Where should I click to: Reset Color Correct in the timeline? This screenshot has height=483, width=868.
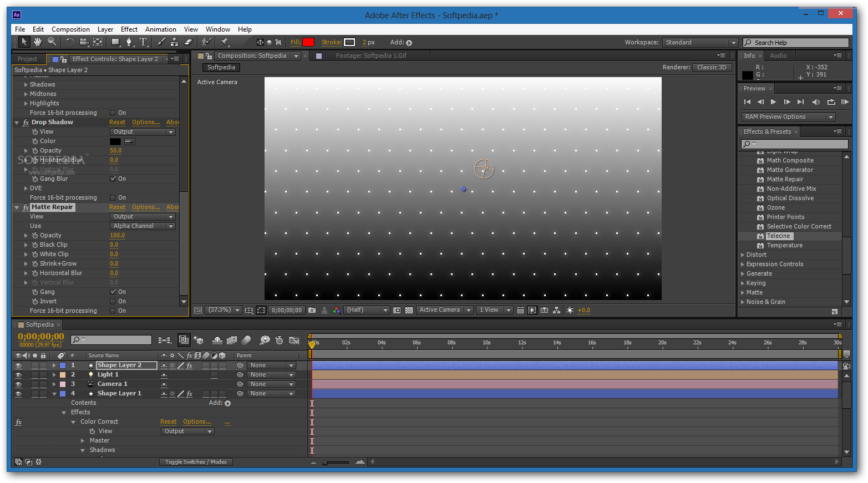[x=168, y=422]
